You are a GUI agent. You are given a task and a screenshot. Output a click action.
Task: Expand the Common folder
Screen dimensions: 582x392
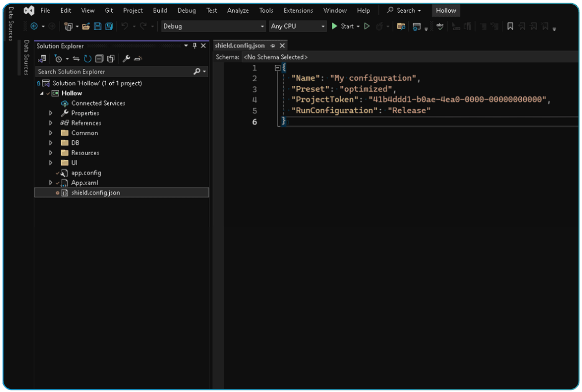tap(51, 133)
